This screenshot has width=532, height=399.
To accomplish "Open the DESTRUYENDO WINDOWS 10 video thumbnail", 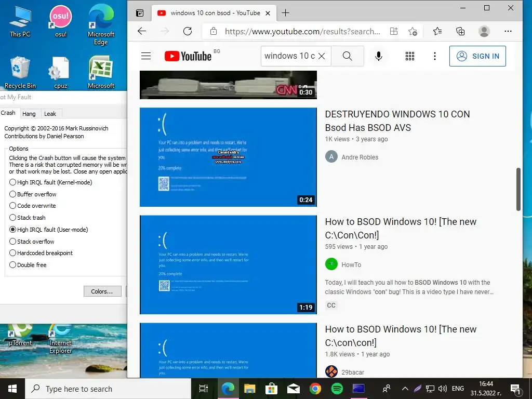I will [x=229, y=157].
